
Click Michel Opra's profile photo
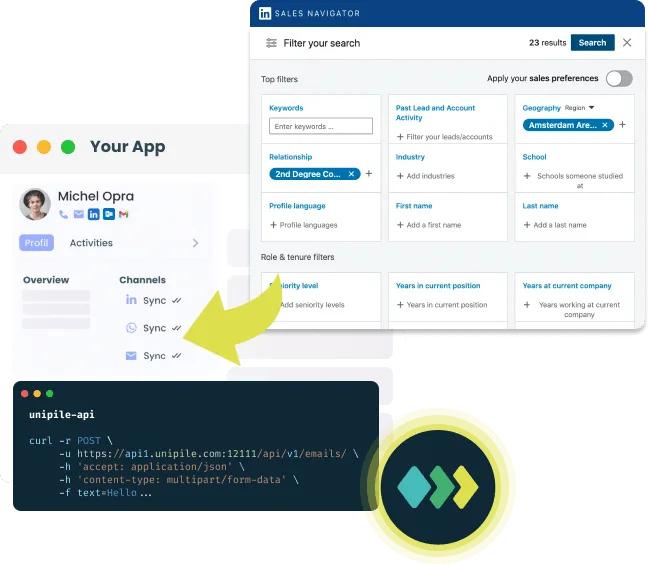(35, 204)
